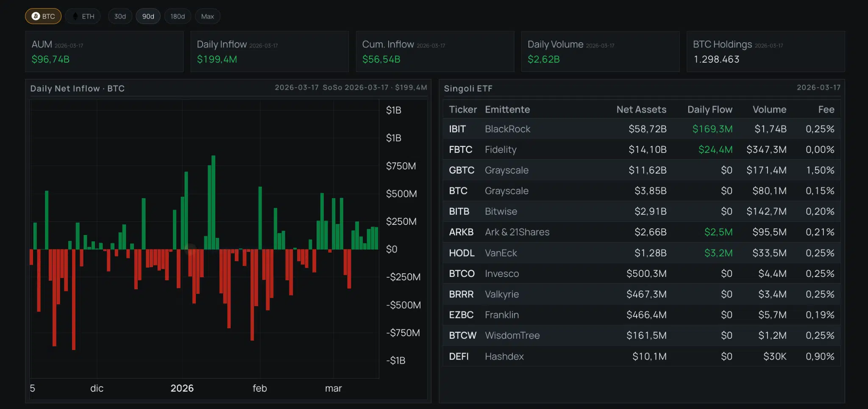Click the GBTC Grayscale ticker
868x409 pixels.
[461, 170]
